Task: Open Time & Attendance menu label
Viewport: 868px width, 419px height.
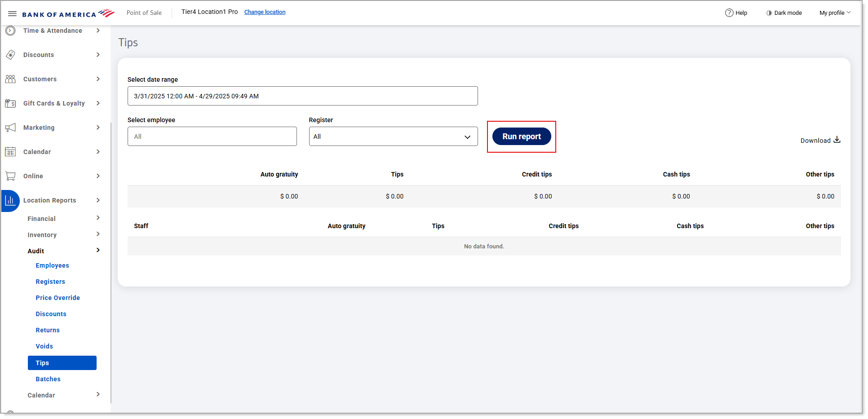Action: pyautogui.click(x=53, y=31)
